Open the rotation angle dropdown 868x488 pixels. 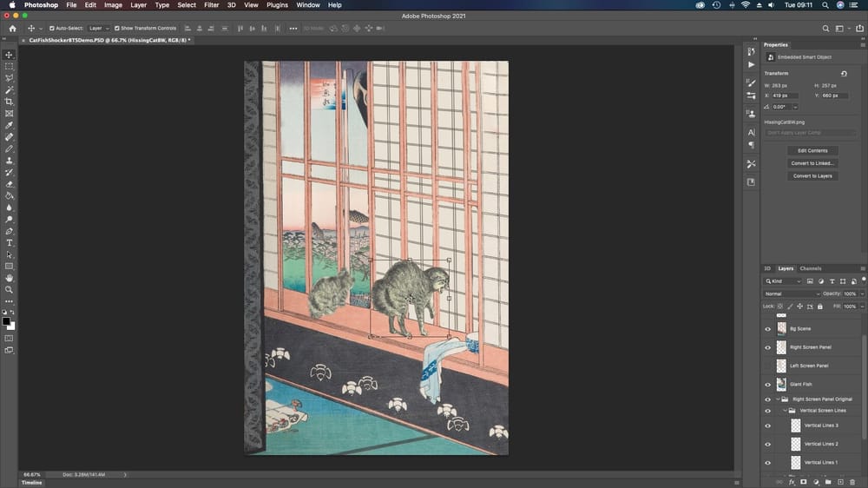point(795,107)
